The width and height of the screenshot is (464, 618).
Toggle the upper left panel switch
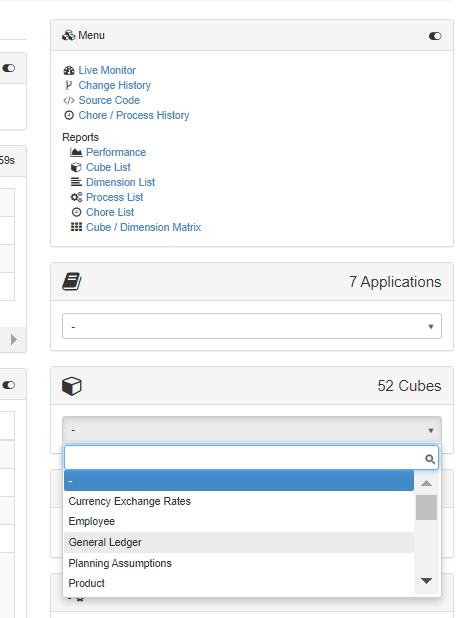coord(9,68)
